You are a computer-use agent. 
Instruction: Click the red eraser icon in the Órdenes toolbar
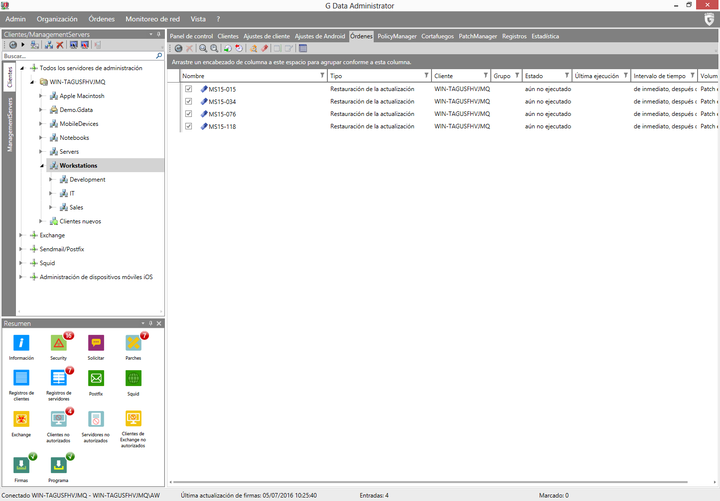point(264,48)
